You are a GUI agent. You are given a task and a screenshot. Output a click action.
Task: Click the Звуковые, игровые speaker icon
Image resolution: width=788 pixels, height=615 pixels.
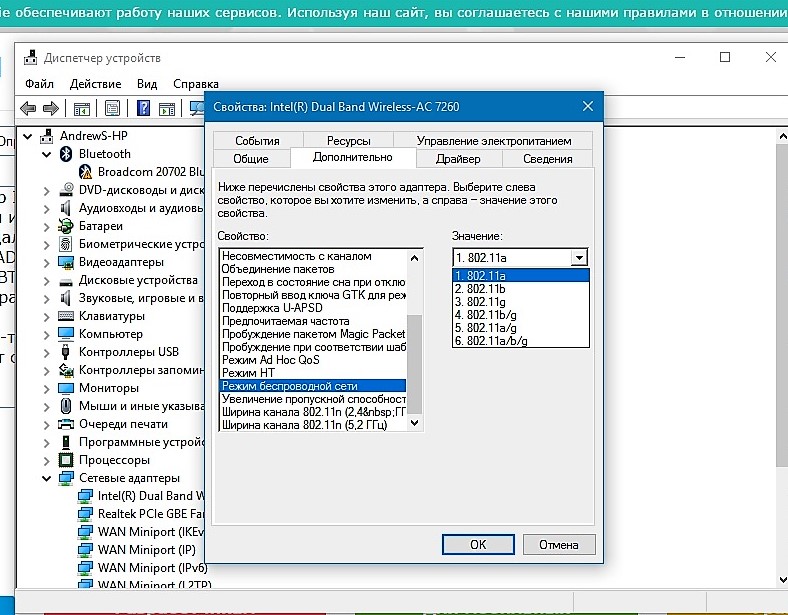pos(66,298)
